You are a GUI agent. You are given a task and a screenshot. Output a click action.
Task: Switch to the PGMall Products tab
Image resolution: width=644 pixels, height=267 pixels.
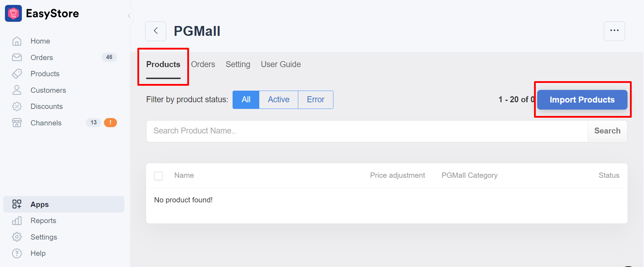163,65
